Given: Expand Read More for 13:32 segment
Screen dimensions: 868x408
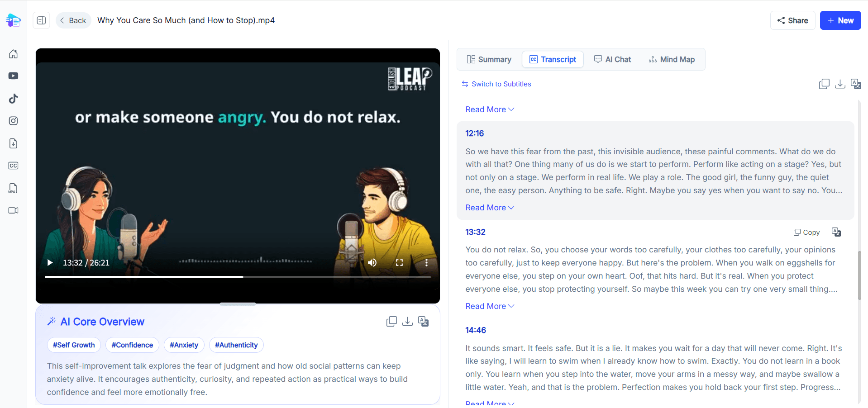Looking at the screenshot, I should (490, 306).
